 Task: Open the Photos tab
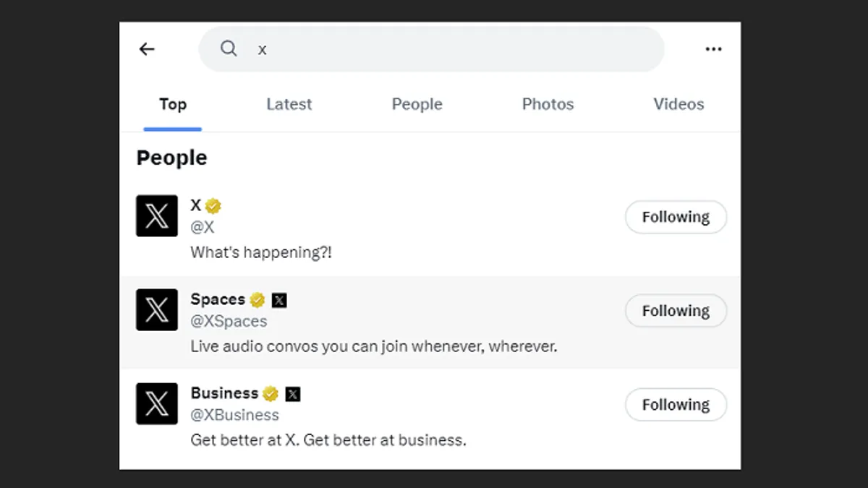(548, 104)
